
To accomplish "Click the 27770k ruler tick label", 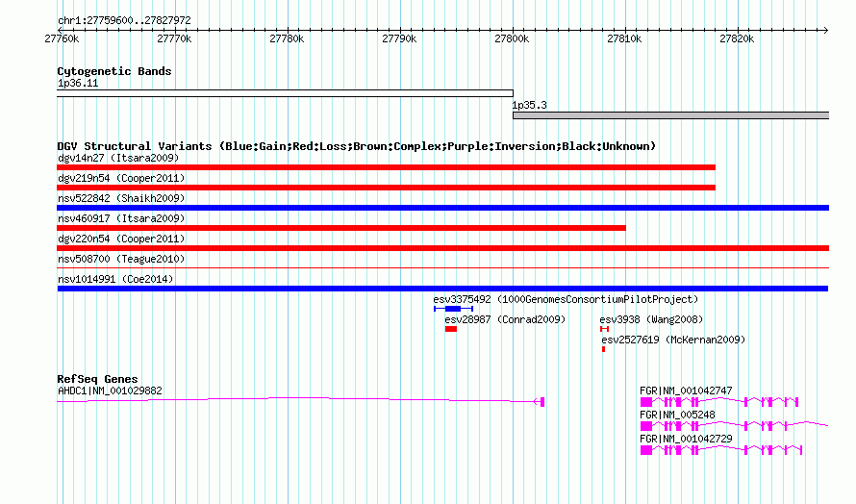I will 174,38.
